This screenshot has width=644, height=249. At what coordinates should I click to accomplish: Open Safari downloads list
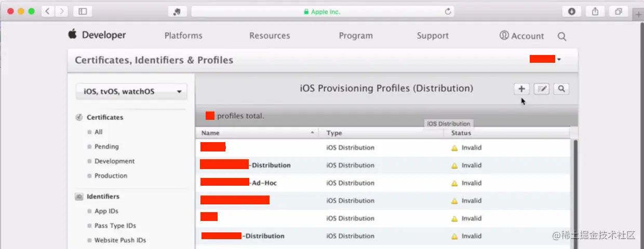click(572, 11)
